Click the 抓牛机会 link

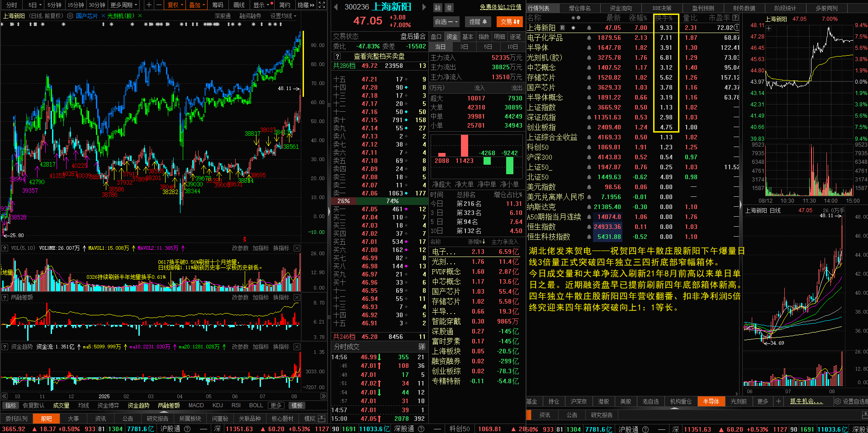(x=806, y=401)
